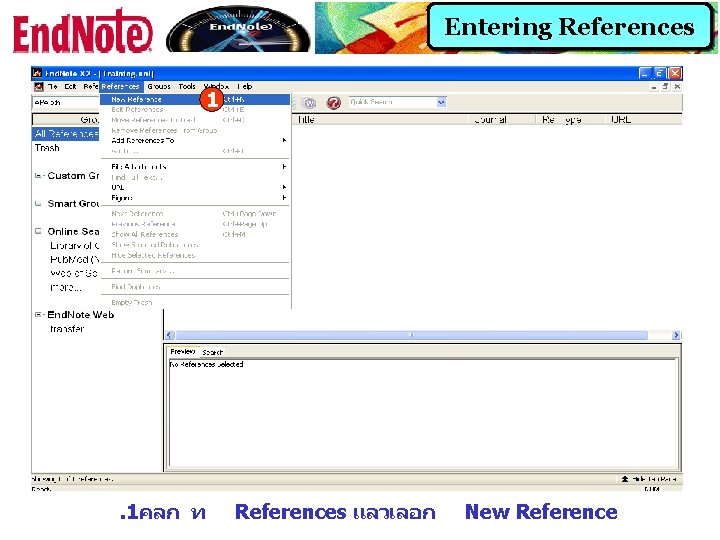This screenshot has height=540, width=720.
Task: Select Web of Science online search
Action: tap(74, 273)
